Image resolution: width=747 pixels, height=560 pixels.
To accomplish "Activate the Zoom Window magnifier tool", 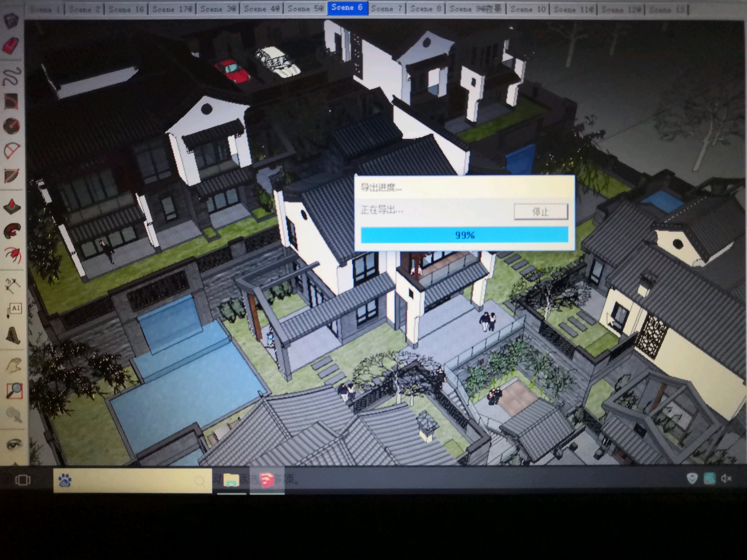I will tap(15, 391).
